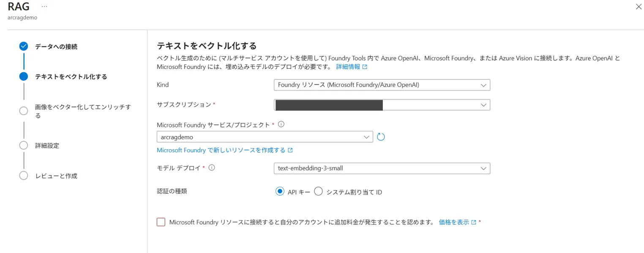Click the テキストをベクトル化する page heading
This screenshot has width=644, height=253.
(207, 46)
